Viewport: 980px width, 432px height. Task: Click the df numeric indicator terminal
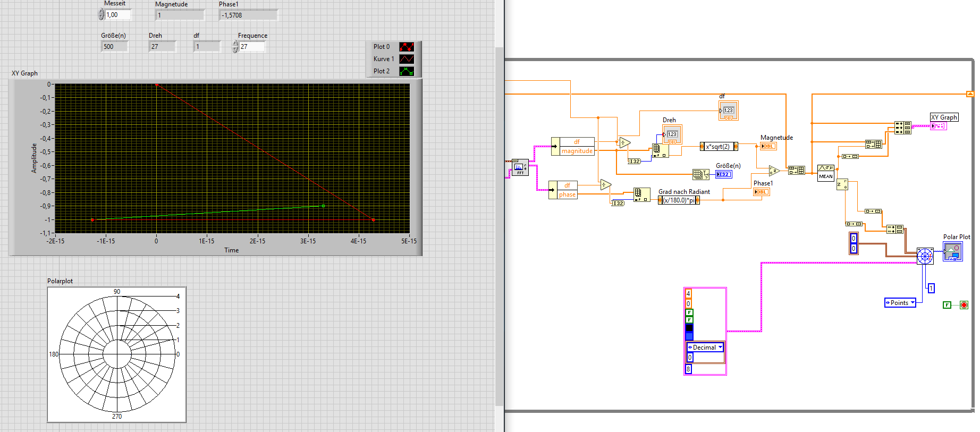[728, 111]
